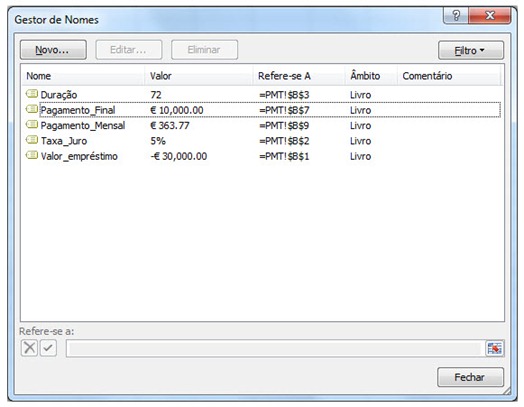Click the Âmbito column header
Image resolution: width=524 pixels, height=407 pixels.
371,76
